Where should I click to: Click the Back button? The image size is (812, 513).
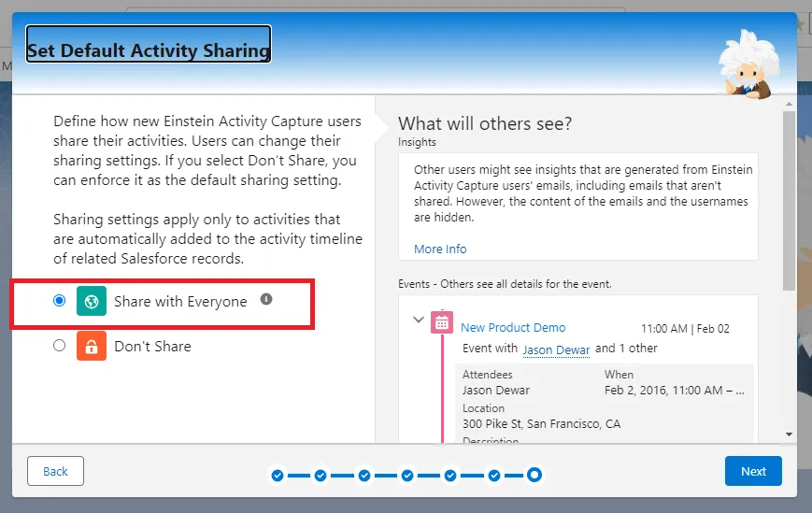pyautogui.click(x=55, y=472)
